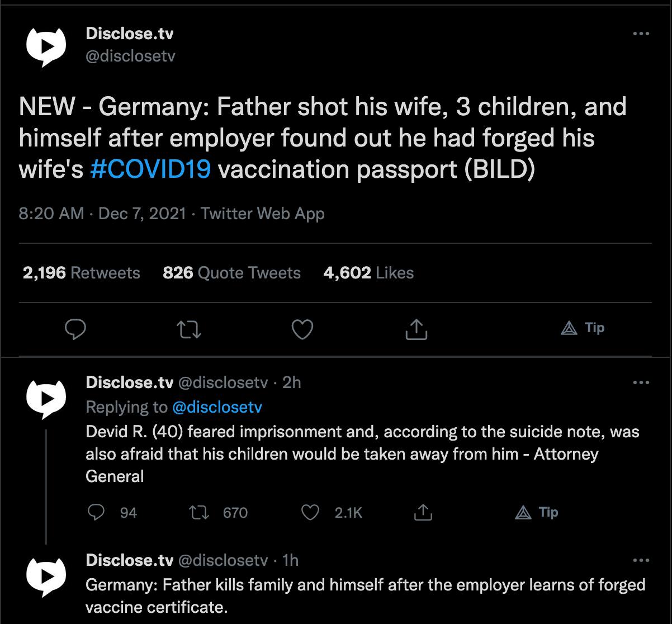View the 2,196 Retweets list
Screen dimensions: 672x624
[x=82, y=273]
